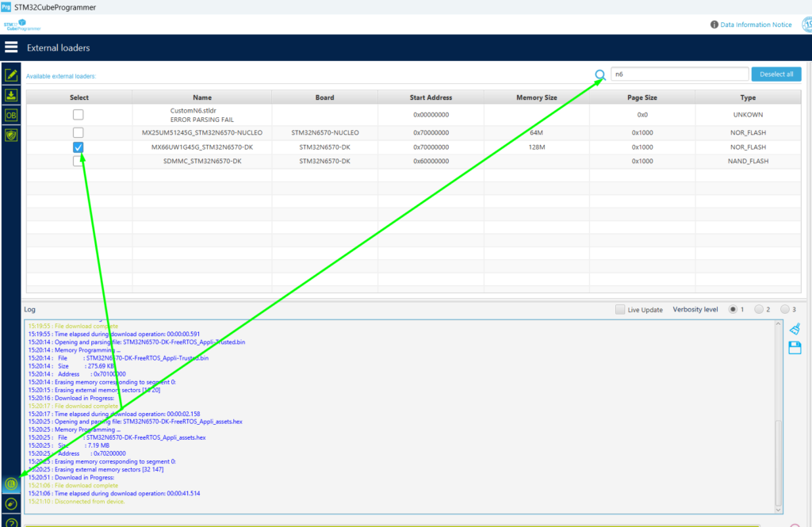Click the Name column header
The height and width of the screenshot is (527, 812).
coord(202,97)
